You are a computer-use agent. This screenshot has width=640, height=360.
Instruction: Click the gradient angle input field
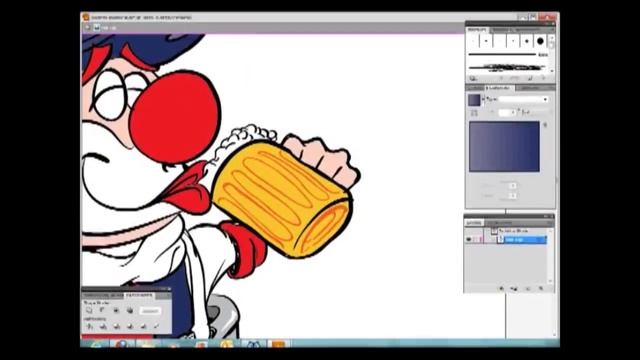[x=507, y=113]
